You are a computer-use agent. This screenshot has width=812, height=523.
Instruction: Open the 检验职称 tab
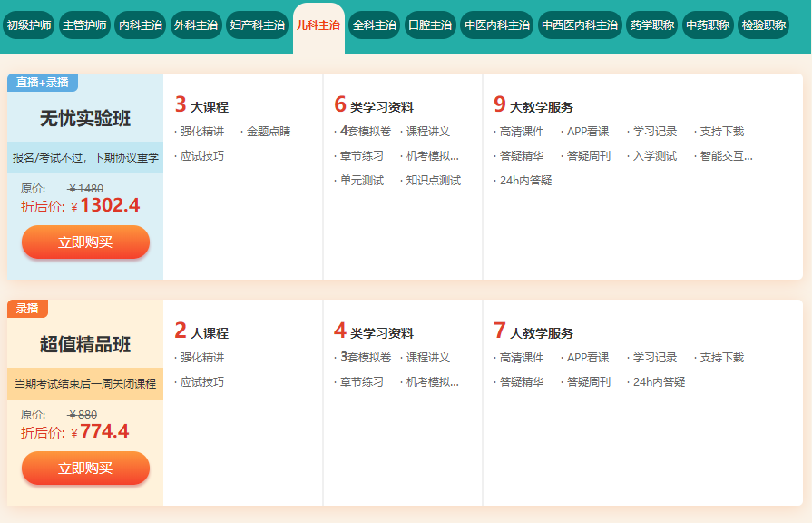click(763, 25)
